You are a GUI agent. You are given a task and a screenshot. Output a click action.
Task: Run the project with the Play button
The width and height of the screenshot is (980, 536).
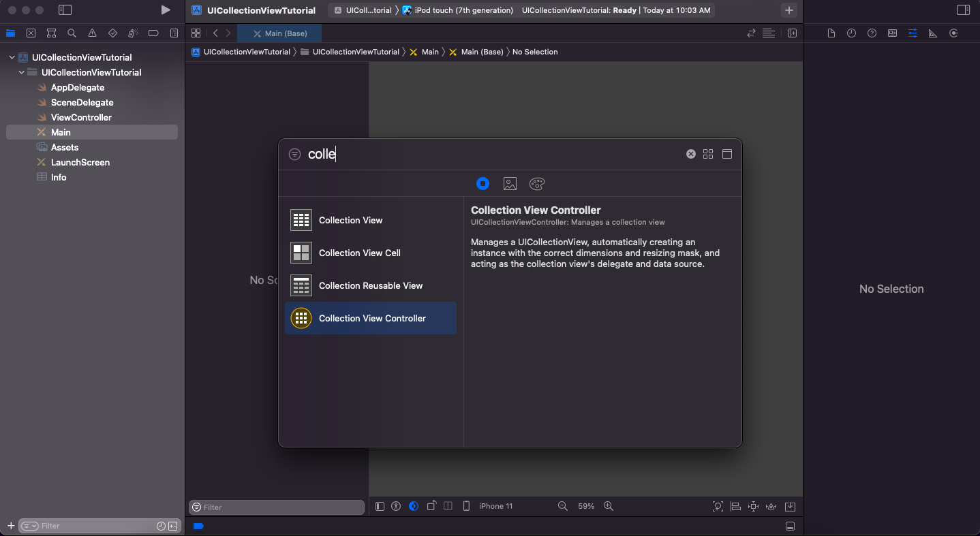pyautogui.click(x=166, y=10)
